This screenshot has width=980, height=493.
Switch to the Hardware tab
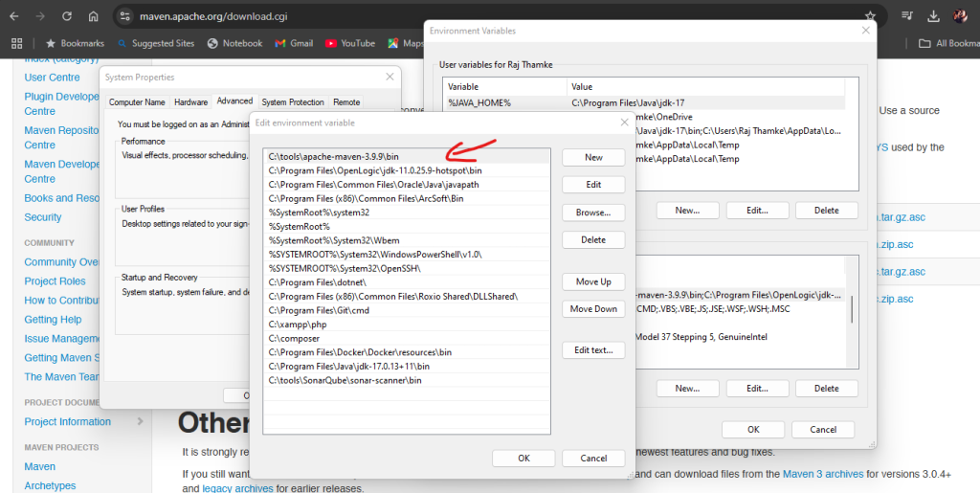190,102
